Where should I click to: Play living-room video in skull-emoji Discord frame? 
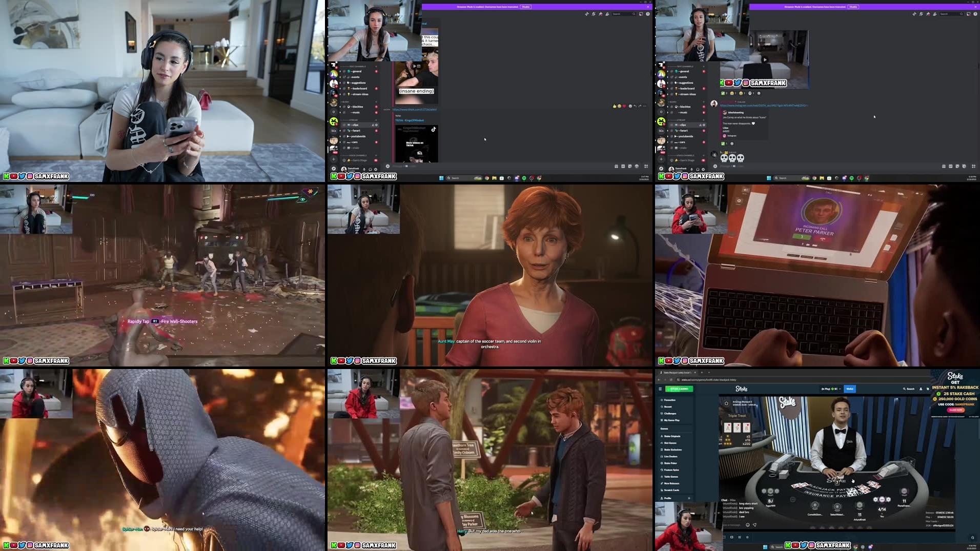(765, 59)
